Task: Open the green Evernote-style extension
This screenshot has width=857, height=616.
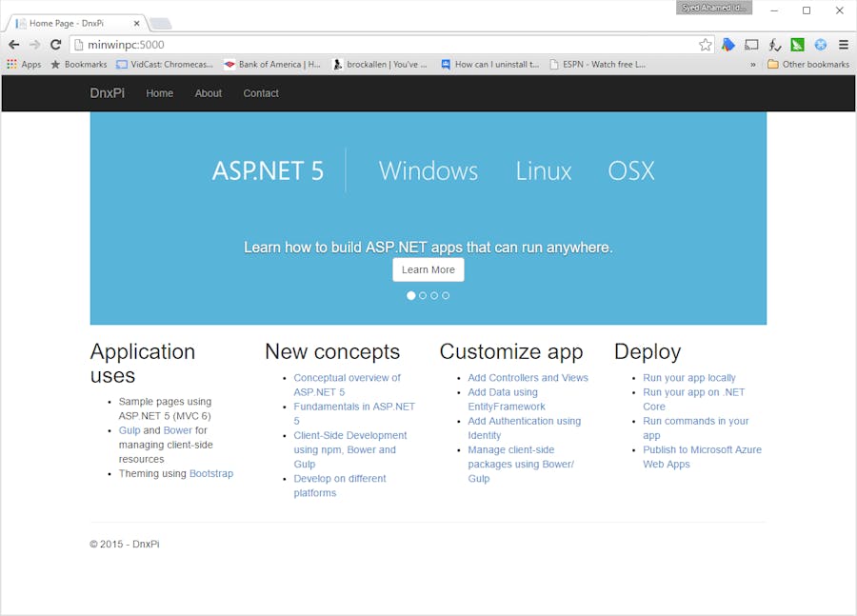Action: [x=797, y=44]
